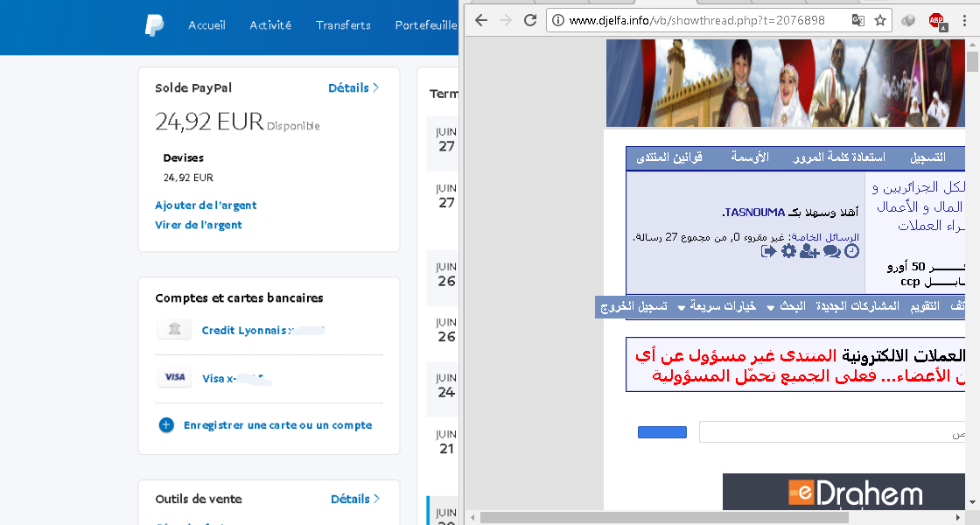Click the VISA card logo icon
980x525 pixels.
(x=174, y=377)
